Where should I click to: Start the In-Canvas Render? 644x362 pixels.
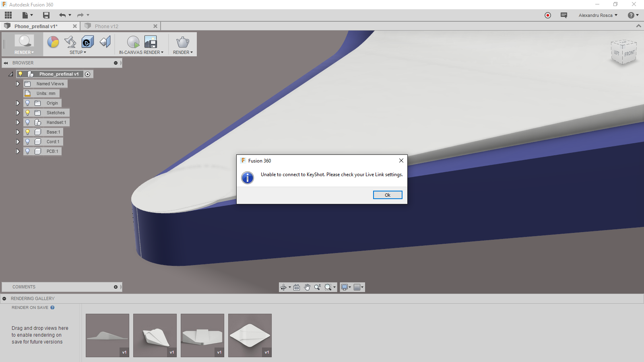pyautogui.click(x=133, y=41)
